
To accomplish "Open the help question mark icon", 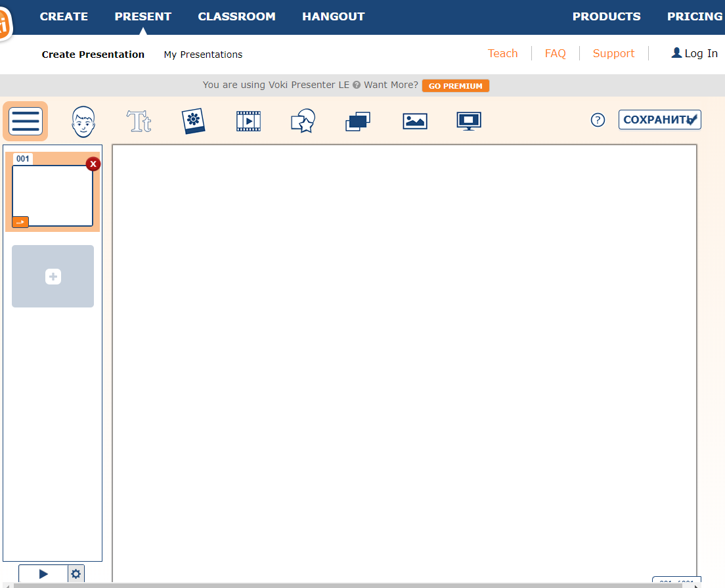I will (598, 120).
